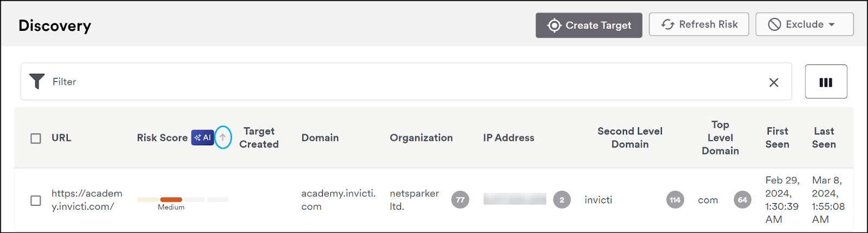Viewport: 868px width, 233px height.
Task: Click the Risk Score sort arrow icon
Action: (x=223, y=138)
